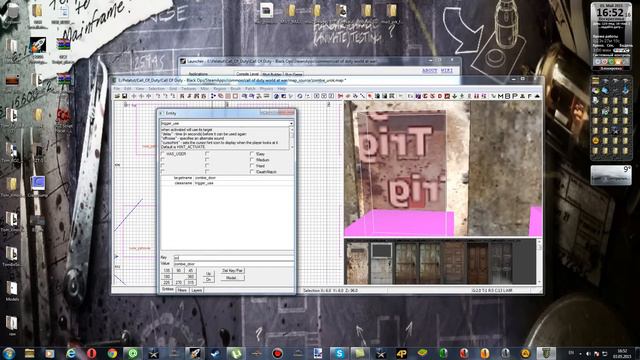Click the Open map toolbar icon
640x360 pixels.
coord(117,96)
